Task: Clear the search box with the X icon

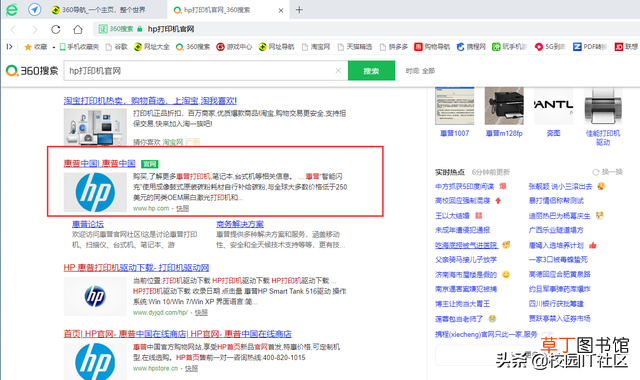Action: tap(338, 71)
